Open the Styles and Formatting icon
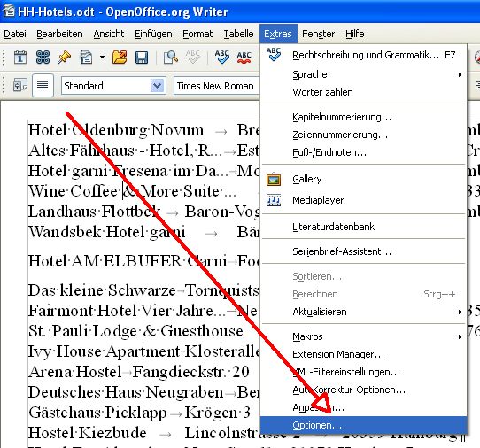The width and height of the screenshot is (480, 448). point(20,85)
